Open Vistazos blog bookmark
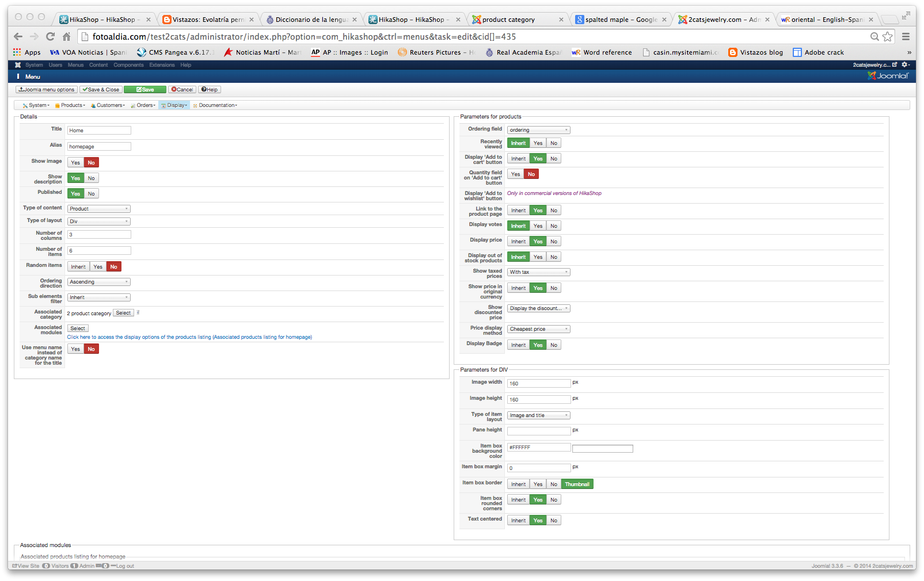Image resolution: width=924 pixels, height=581 pixels. [755, 52]
